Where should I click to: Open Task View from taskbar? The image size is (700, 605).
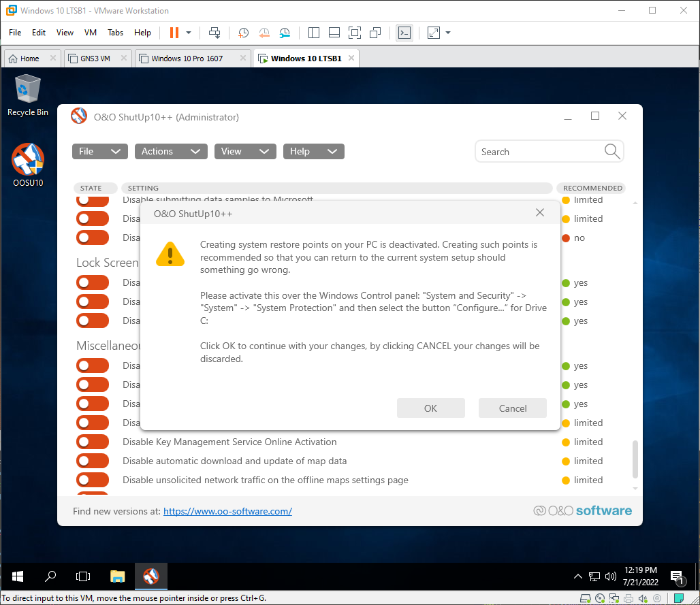83,576
